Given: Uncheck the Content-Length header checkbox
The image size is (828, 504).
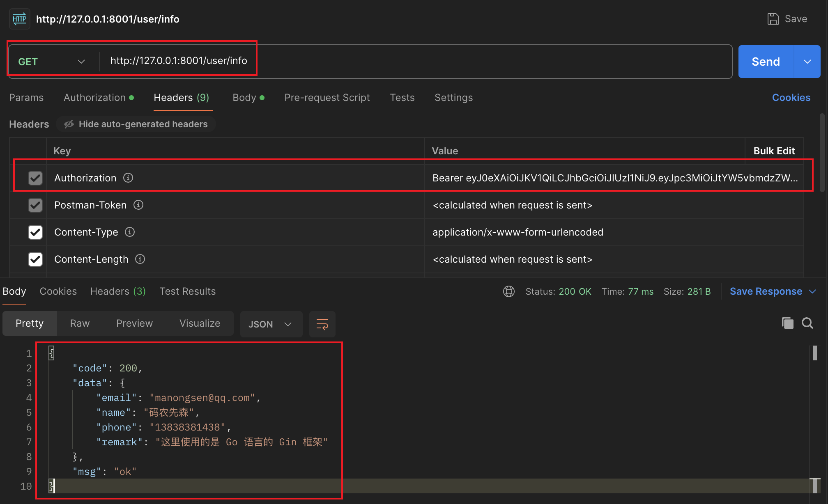Looking at the screenshot, I should (35, 259).
